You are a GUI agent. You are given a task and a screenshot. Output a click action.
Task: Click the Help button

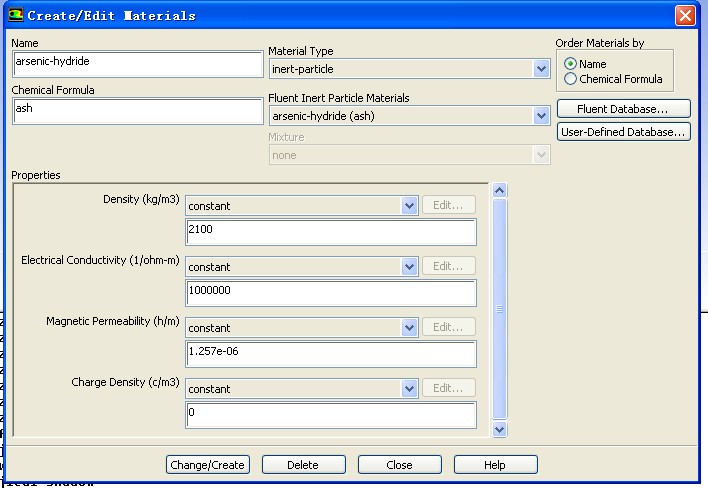(495, 465)
